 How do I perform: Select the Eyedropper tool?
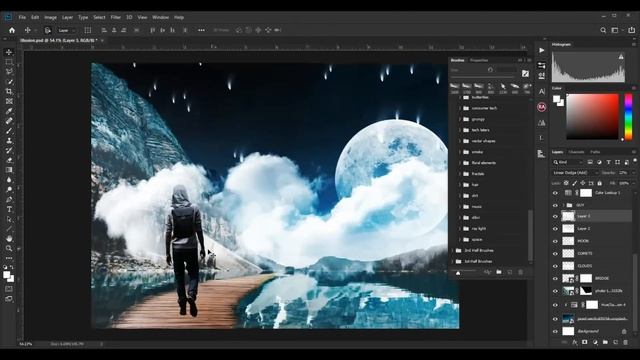(9, 111)
